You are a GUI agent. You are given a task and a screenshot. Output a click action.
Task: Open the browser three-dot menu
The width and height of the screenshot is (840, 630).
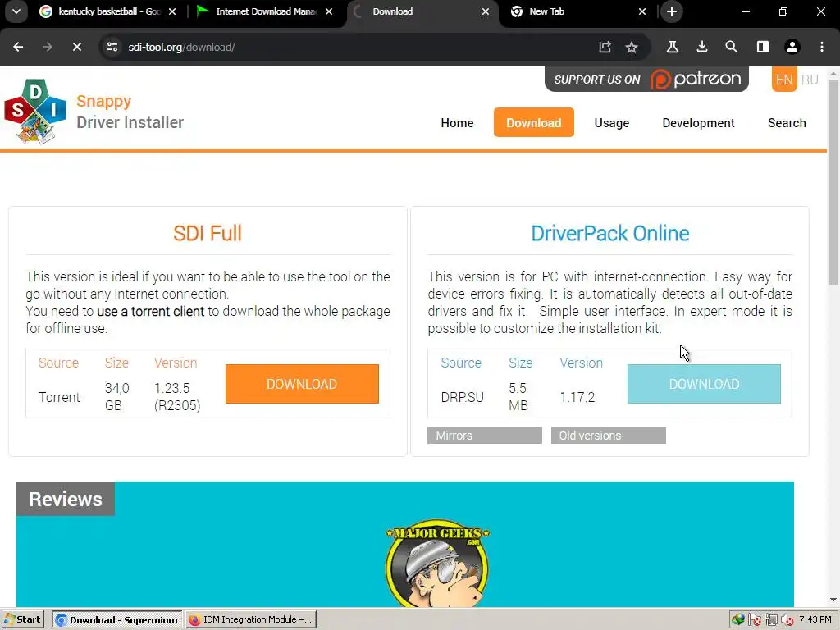click(822, 47)
